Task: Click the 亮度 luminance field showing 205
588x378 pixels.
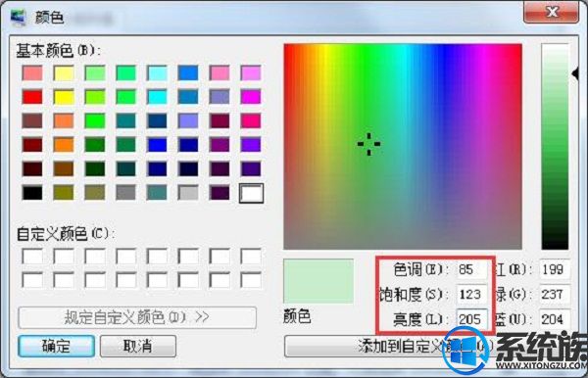Action: point(471,319)
